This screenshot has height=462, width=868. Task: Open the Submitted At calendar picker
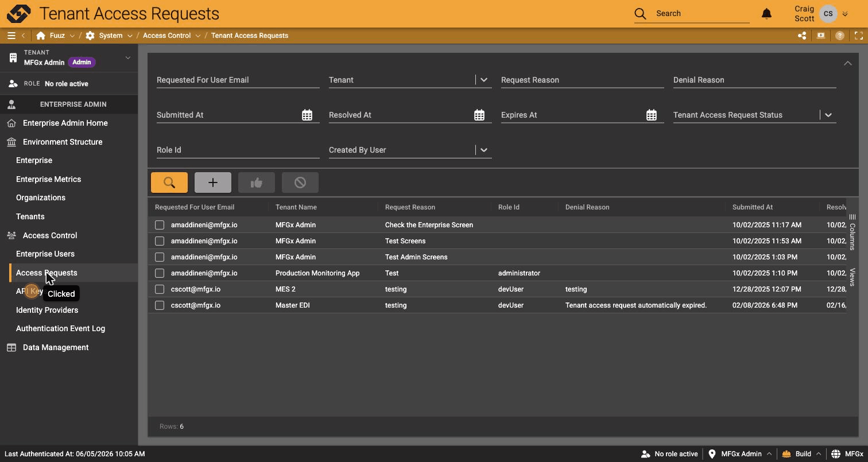pos(307,115)
